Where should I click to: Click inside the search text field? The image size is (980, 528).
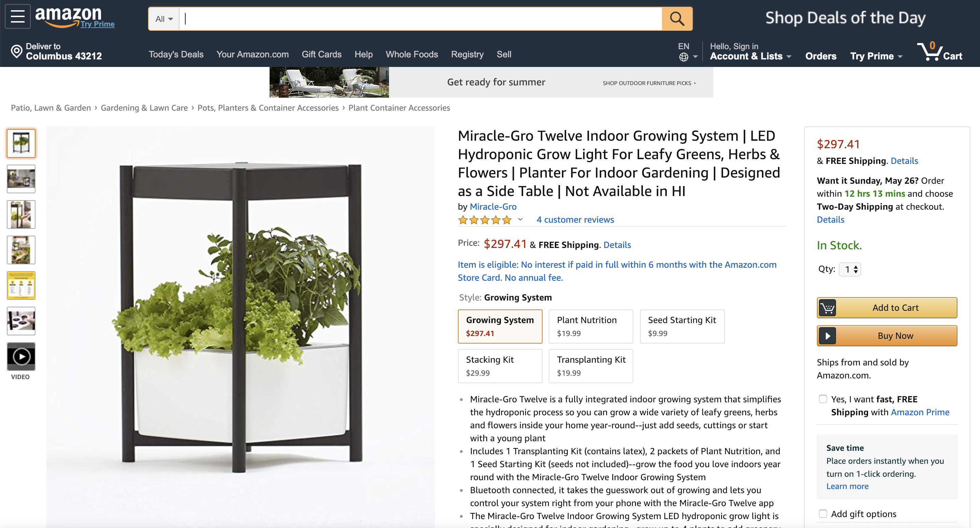[420, 19]
